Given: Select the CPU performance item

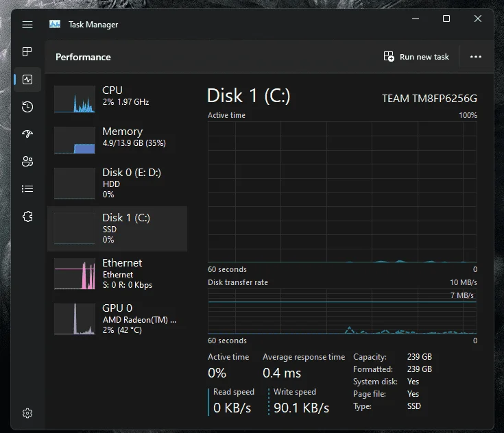Looking at the screenshot, I should coord(117,99).
